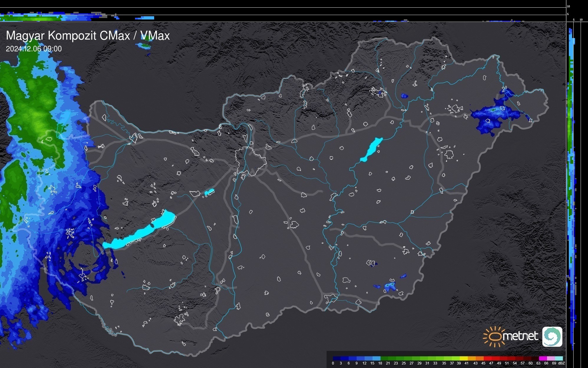Click the dBZ unit label in legend
This screenshot has height=368, width=588.
(x=561, y=363)
